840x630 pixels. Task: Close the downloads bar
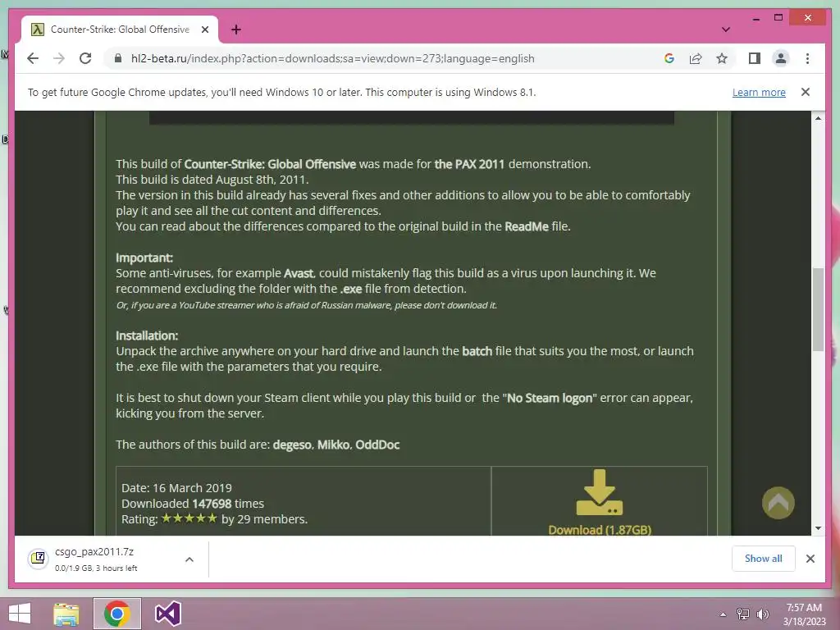(810, 559)
